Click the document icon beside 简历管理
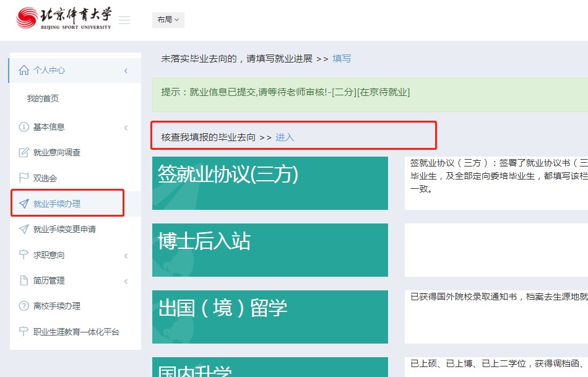 click(24, 280)
